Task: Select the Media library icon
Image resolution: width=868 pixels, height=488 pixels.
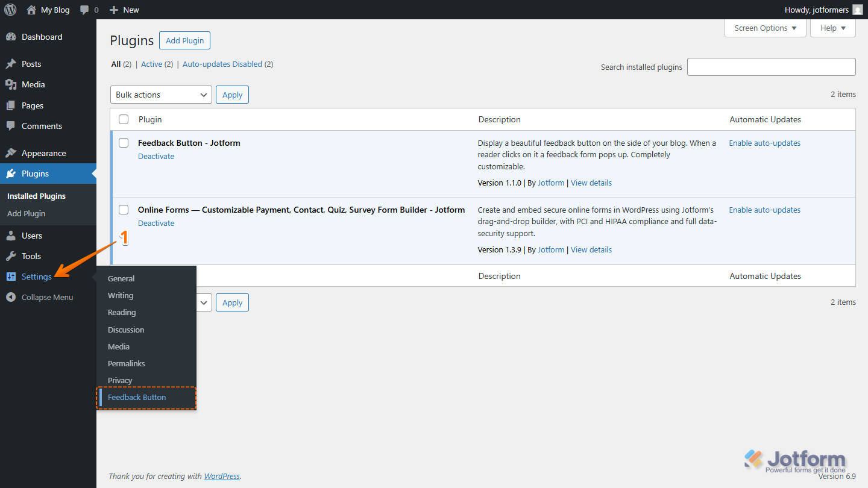Action: 13,84
